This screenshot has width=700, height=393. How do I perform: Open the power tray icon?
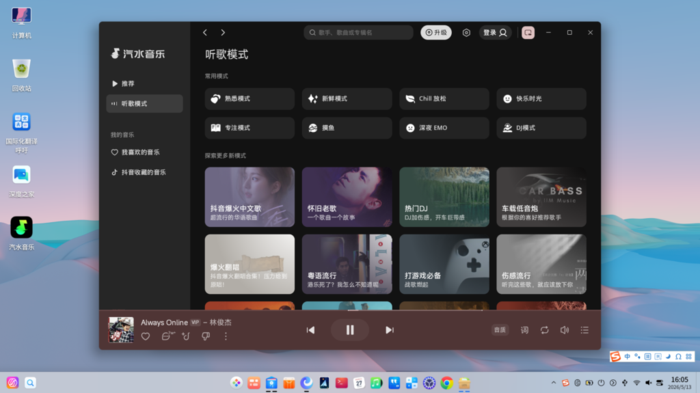click(601, 383)
